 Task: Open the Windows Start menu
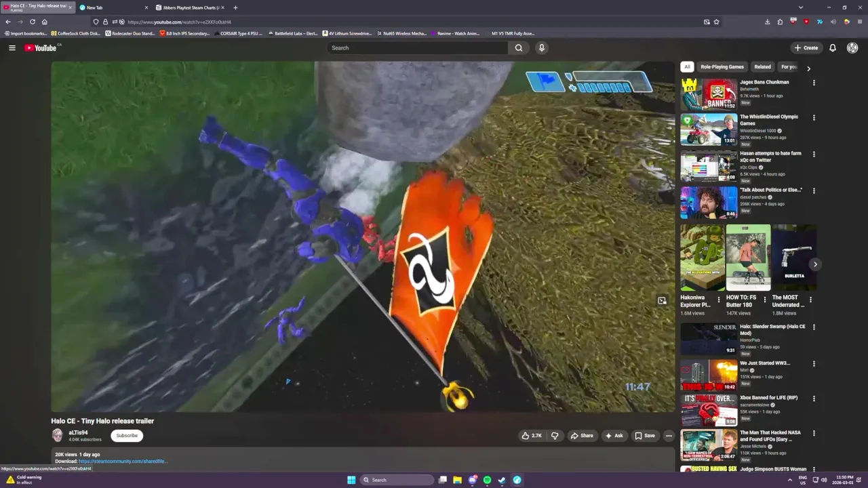pos(351,480)
